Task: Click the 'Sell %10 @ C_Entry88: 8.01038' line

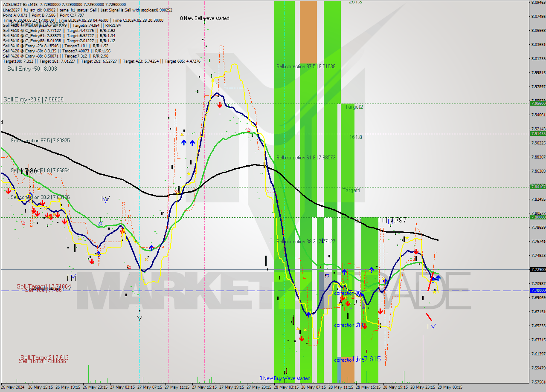Action: (x=59, y=40)
